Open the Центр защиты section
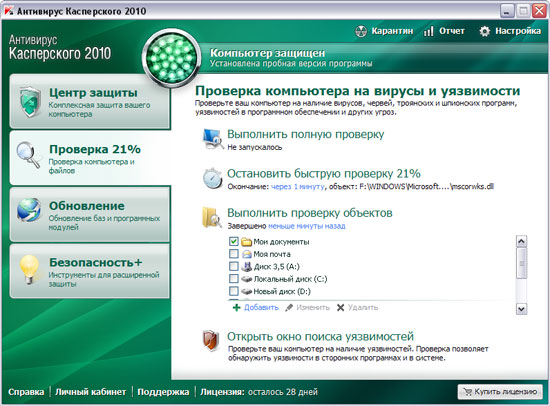Image resolution: width=550 pixels, height=406 pixels. (90, 102)
